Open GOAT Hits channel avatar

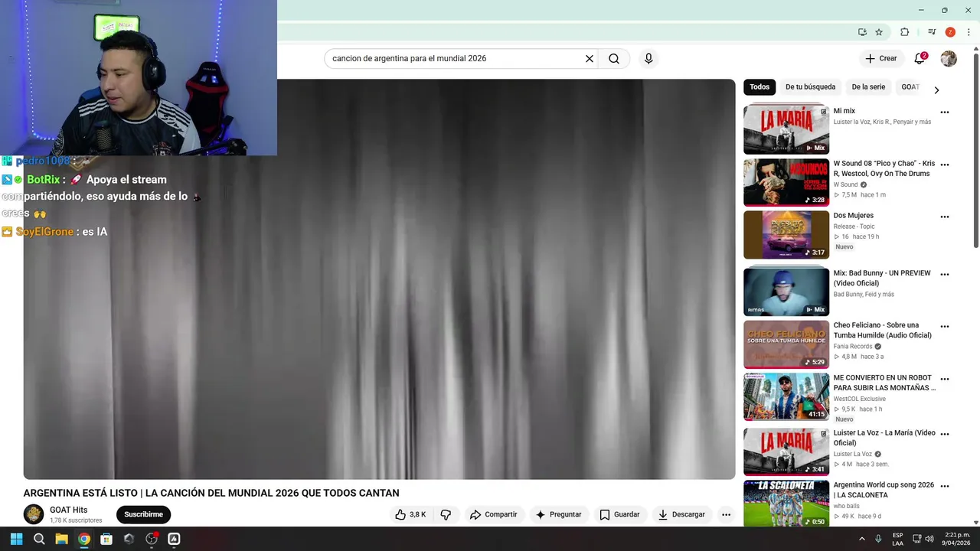click(x=34, y=514)
